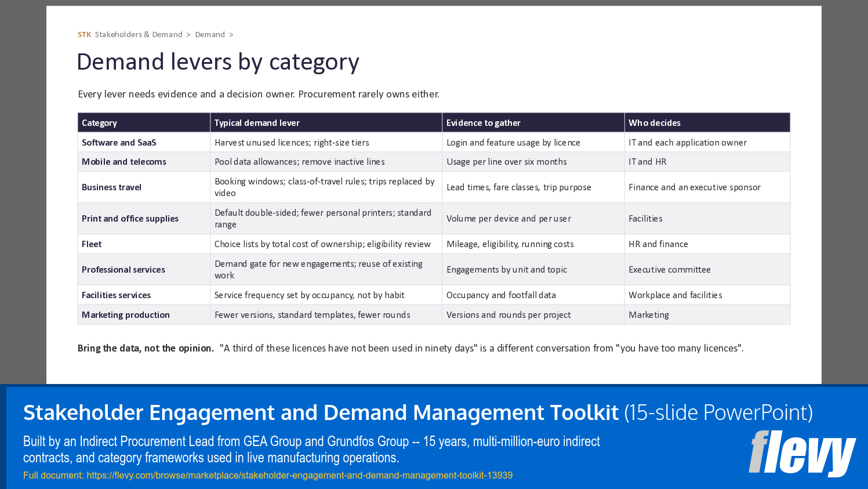This screenshot has height=489, width=868.
Task: Click the 'Category' column header
Action: (x=144, y=122)
